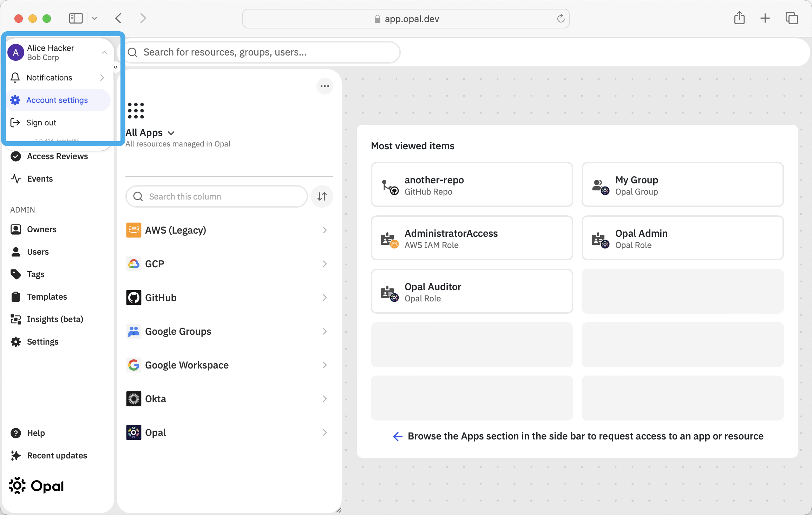Click the Users person icon
Screen dimensions: 812x515
(16, 252)
